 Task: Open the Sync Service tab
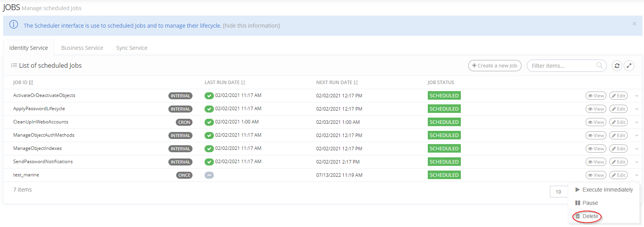tap(131, 48)
